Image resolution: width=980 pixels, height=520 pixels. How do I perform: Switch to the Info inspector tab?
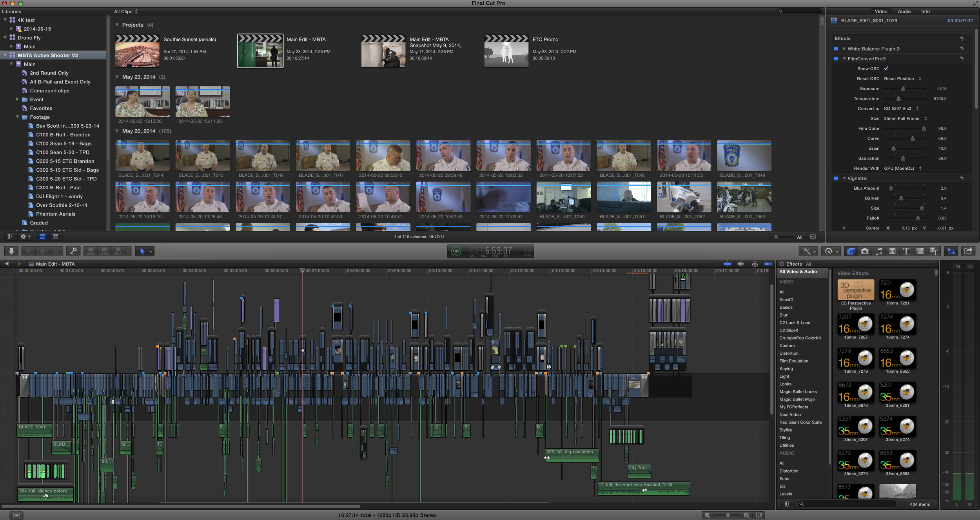click(x=925, y=12)
